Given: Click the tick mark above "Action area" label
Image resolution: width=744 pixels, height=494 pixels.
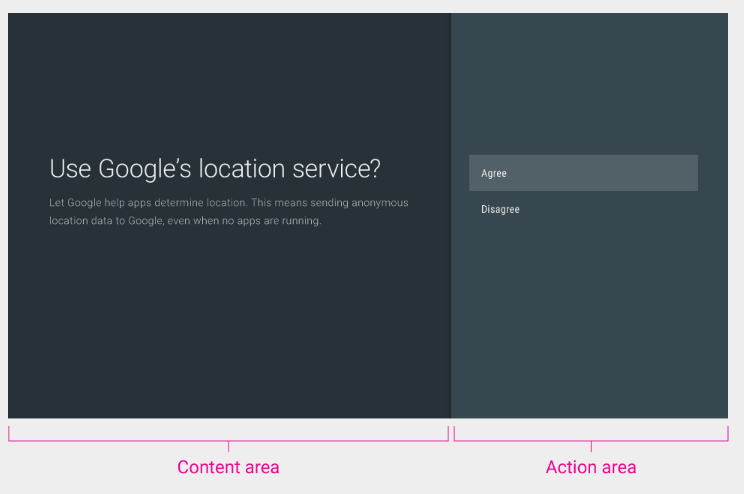Looking at the screenshot, I should 591,446.
